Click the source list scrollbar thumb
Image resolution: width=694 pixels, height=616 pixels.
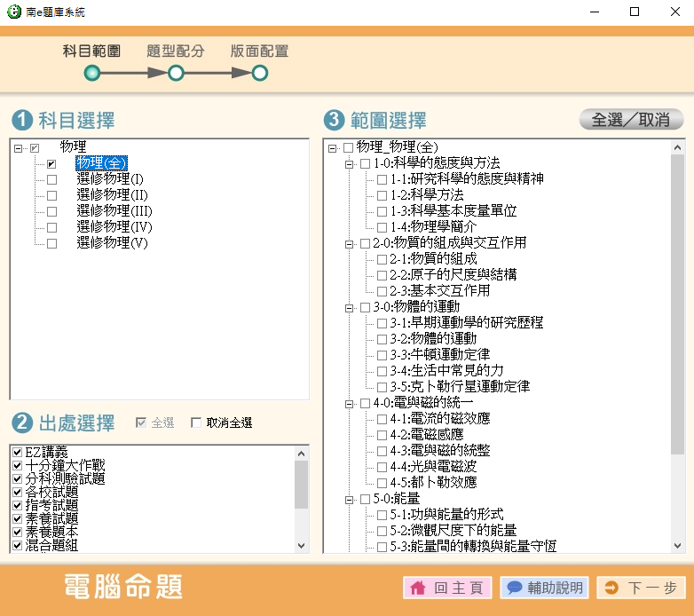coord(302,485)
